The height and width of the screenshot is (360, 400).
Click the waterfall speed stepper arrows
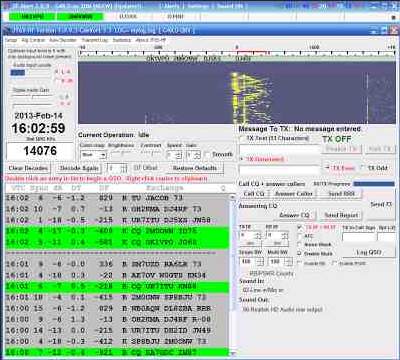pyautogui.click(x=179, y=155)
